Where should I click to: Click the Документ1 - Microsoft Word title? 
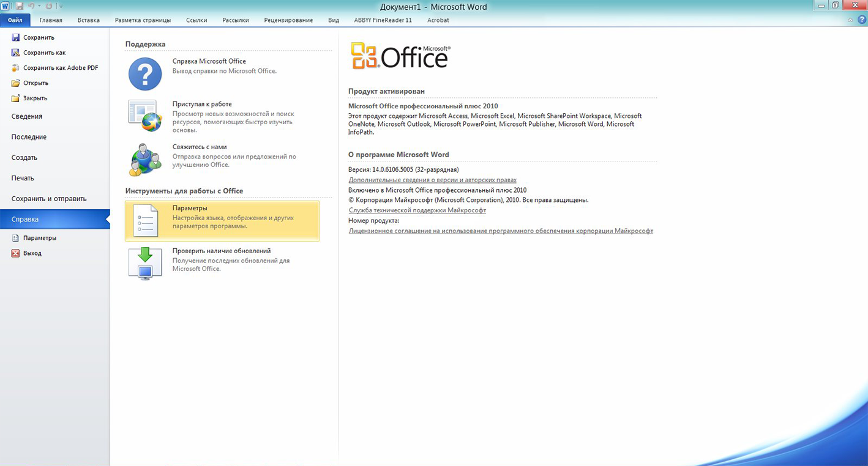coord(433,7)
